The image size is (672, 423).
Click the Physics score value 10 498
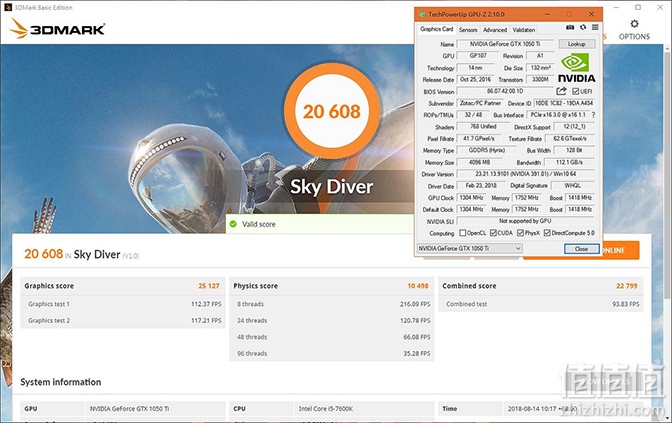point(418,286)
